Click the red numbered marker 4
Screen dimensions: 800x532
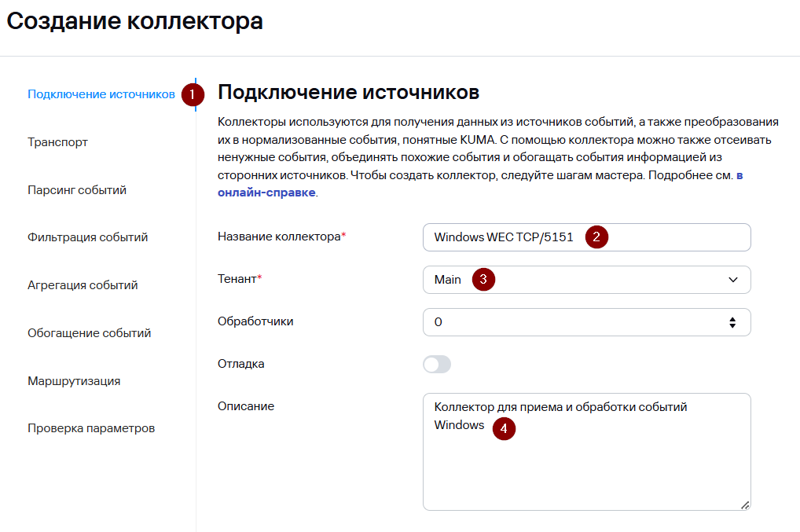coord(504,428)
